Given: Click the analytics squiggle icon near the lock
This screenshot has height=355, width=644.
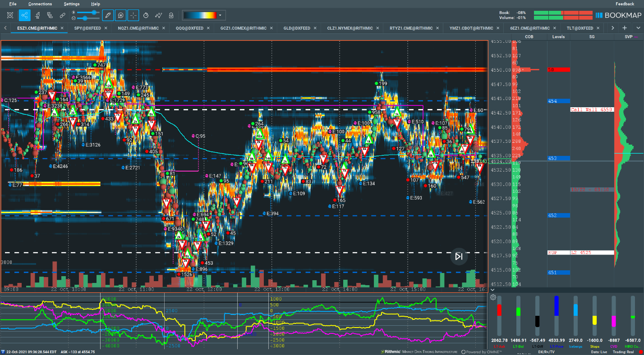Looking at the screenshot, I should (x=159, y=15).
